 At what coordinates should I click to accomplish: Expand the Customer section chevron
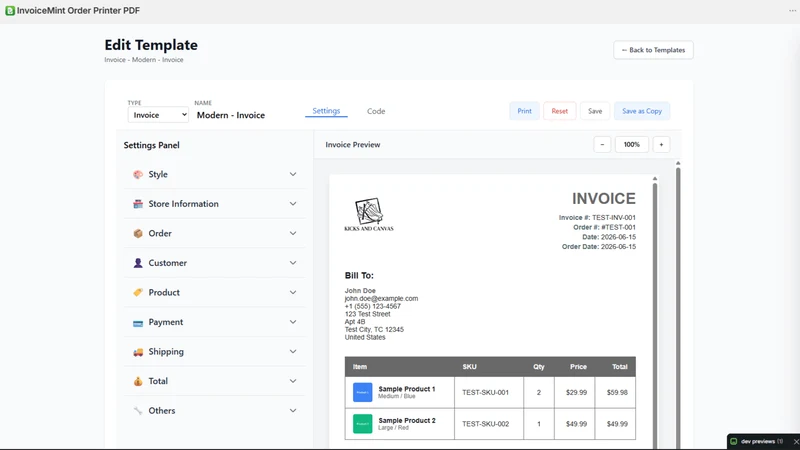pyautogui.click(x=293, y=263)
